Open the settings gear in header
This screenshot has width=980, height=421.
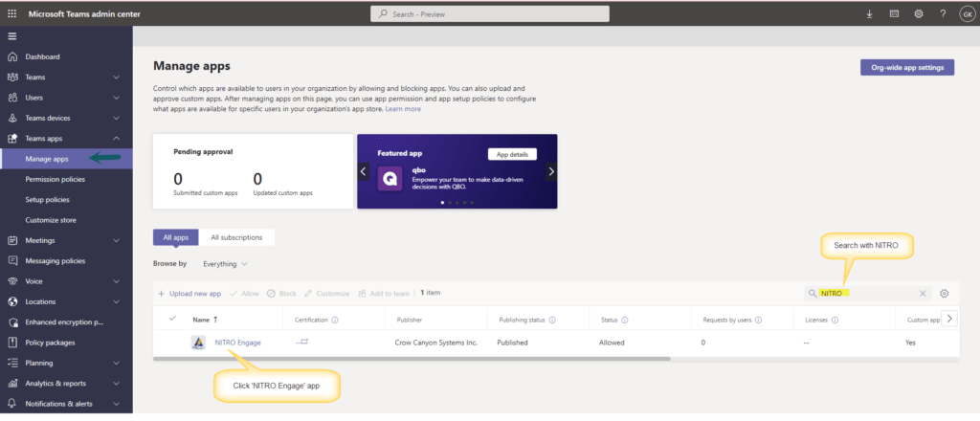coord(919,13)
